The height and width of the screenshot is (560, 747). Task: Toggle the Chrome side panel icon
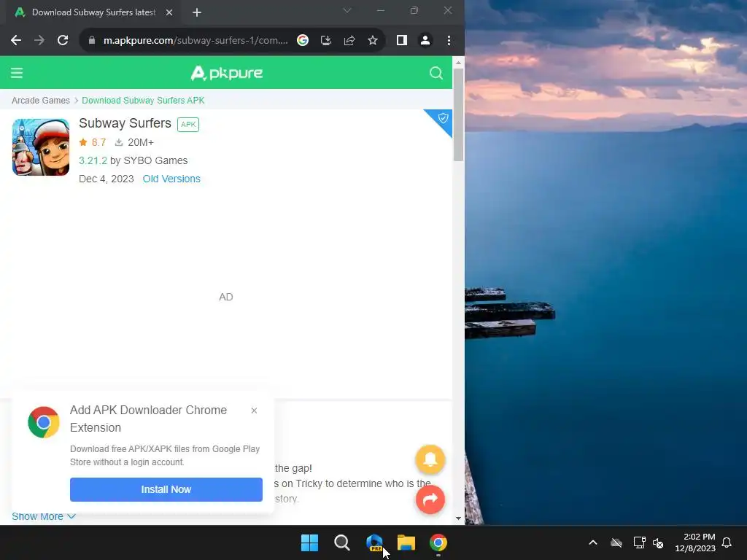pos(402,41)
